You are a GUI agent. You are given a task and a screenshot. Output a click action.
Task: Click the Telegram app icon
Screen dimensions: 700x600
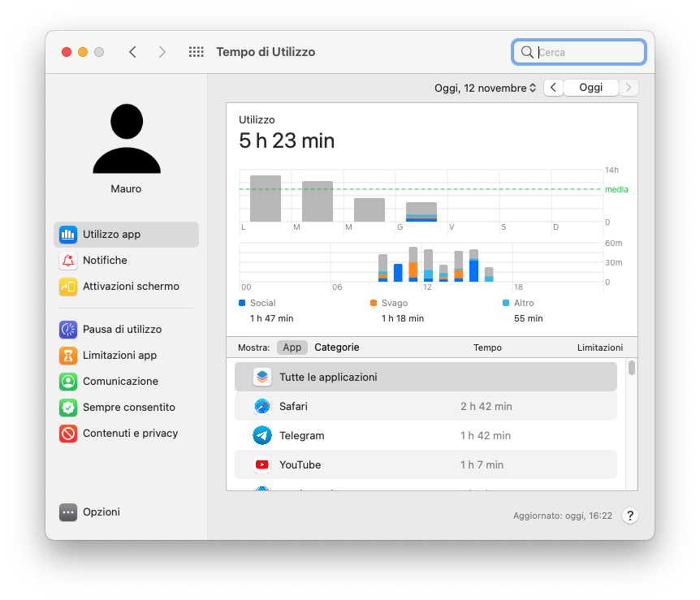262,435
